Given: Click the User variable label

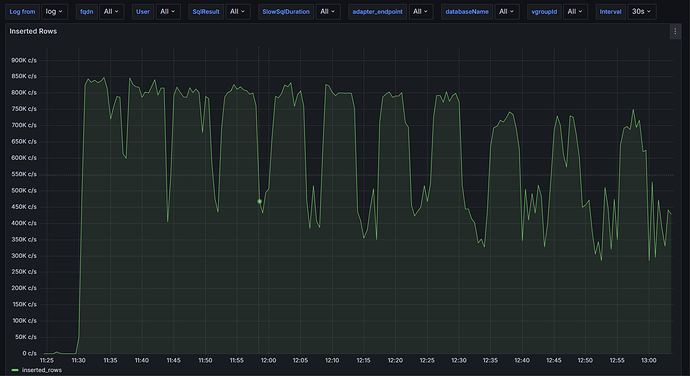Looking at the screenshot, I should pos(143,11).
